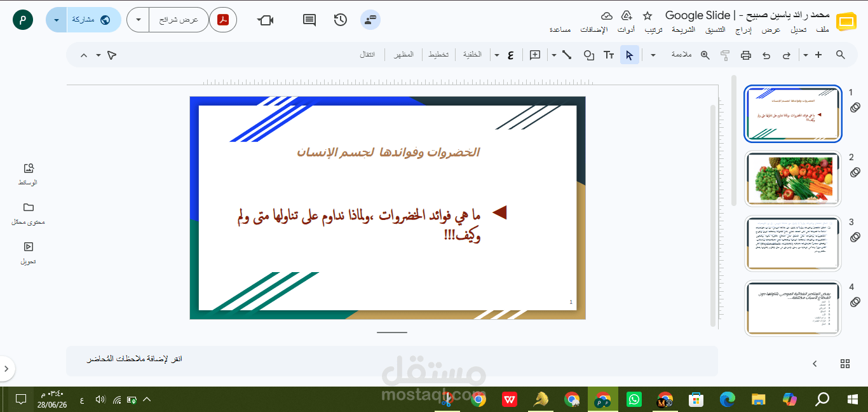868x412 pixels.
Task: Click the redo arrow in toolbar
Action: tap(787, 55)
